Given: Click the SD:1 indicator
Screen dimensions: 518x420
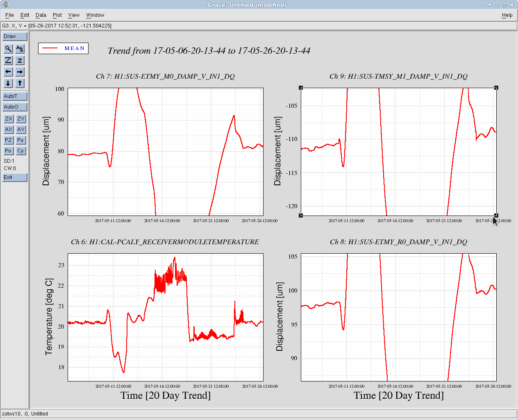Looking at the screenshot, I should click(x=9, y=161).
